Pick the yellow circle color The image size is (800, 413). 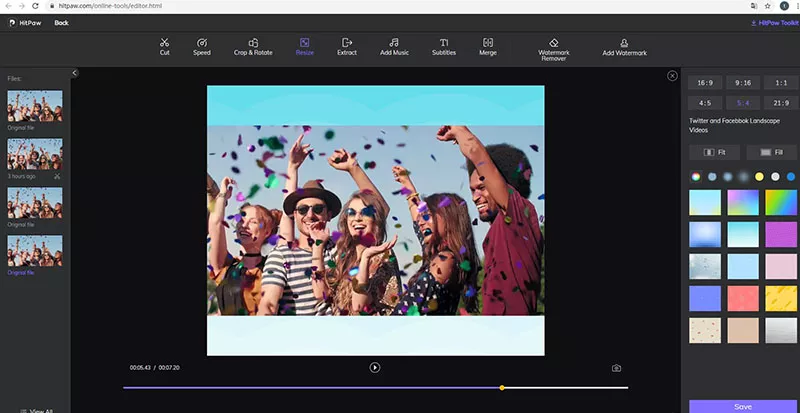[759, 177]
